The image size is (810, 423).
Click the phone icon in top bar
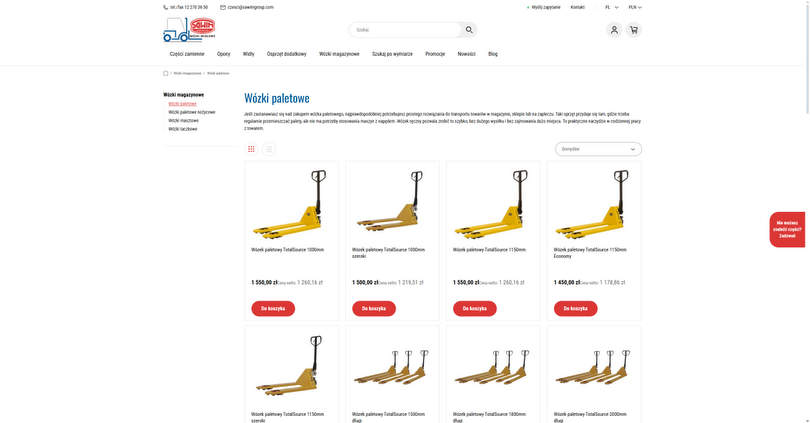pyautogui.click(x=166, y=7)
